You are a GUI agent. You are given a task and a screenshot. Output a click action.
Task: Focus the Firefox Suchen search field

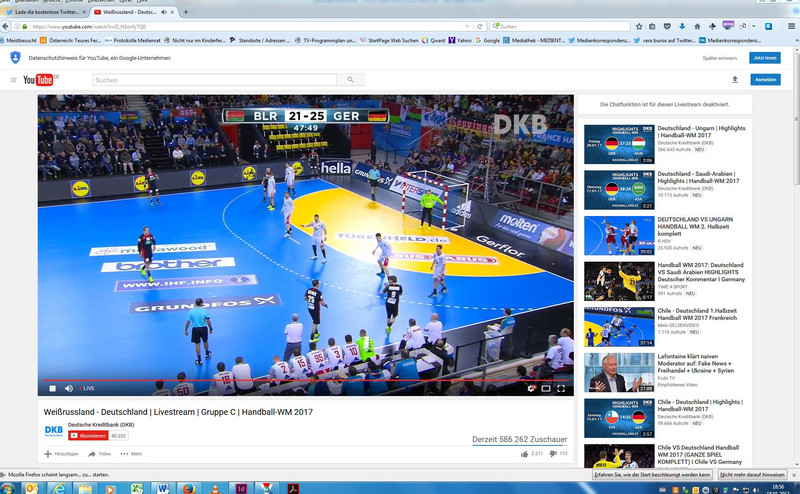click(560, 27)
